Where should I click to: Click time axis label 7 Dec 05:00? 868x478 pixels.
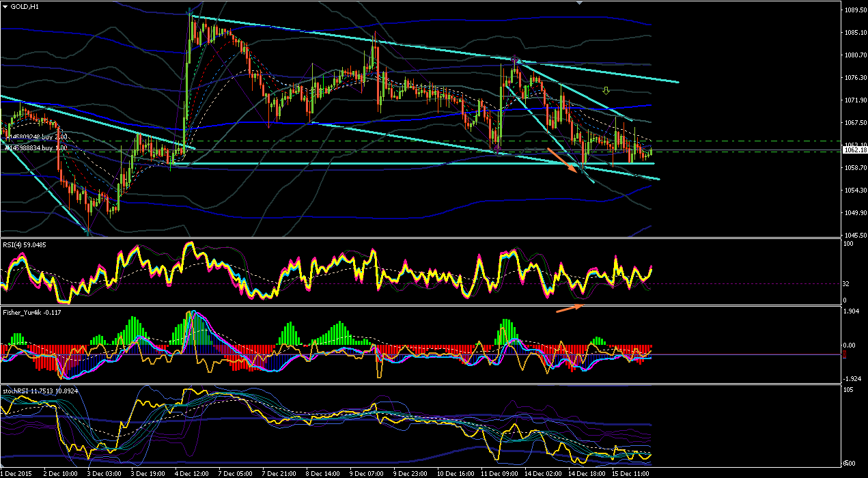tap(237, 473)
